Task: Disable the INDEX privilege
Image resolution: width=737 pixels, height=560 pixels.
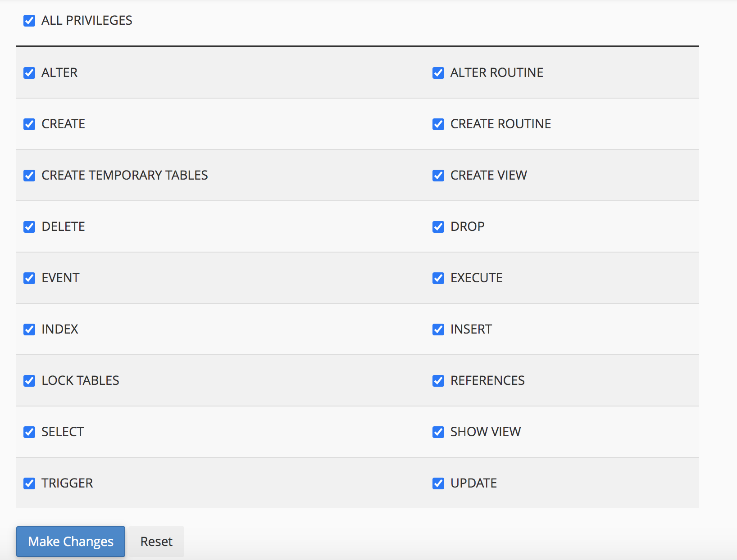Action: [29, 330]
